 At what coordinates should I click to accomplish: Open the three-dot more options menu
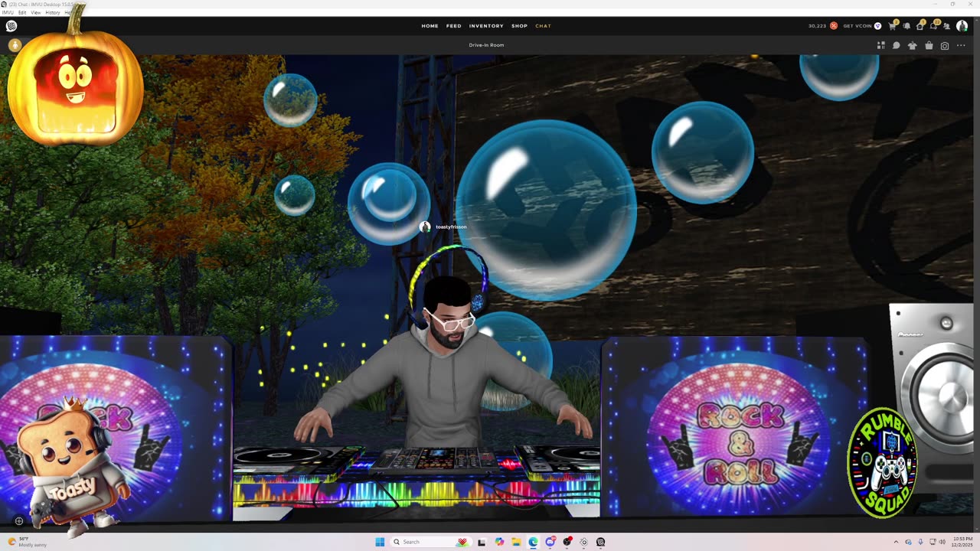[x=961, y=45]
